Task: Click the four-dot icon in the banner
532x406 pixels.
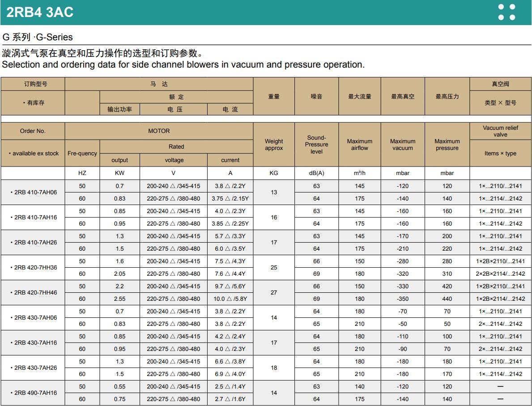Action: (x=506, y=12)
